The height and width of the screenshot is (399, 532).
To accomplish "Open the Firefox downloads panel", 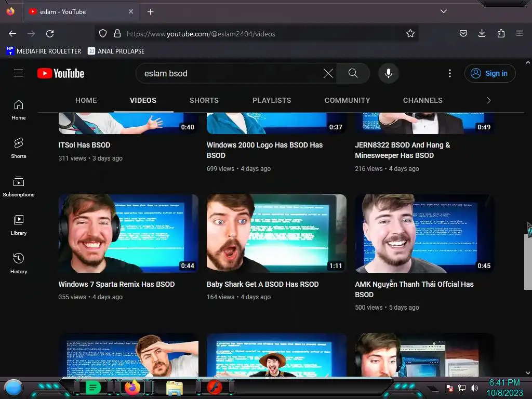I will pyautogui.click(x=482, y=34).
